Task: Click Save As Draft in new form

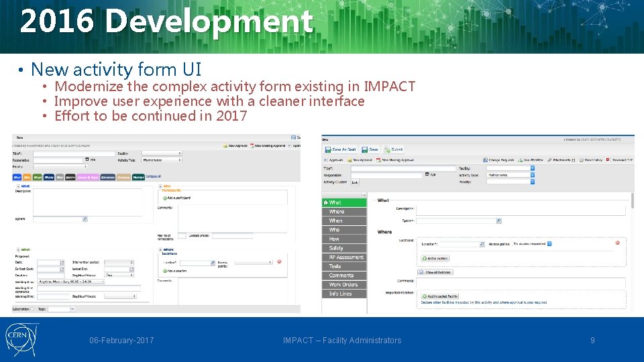Action: 341,149
